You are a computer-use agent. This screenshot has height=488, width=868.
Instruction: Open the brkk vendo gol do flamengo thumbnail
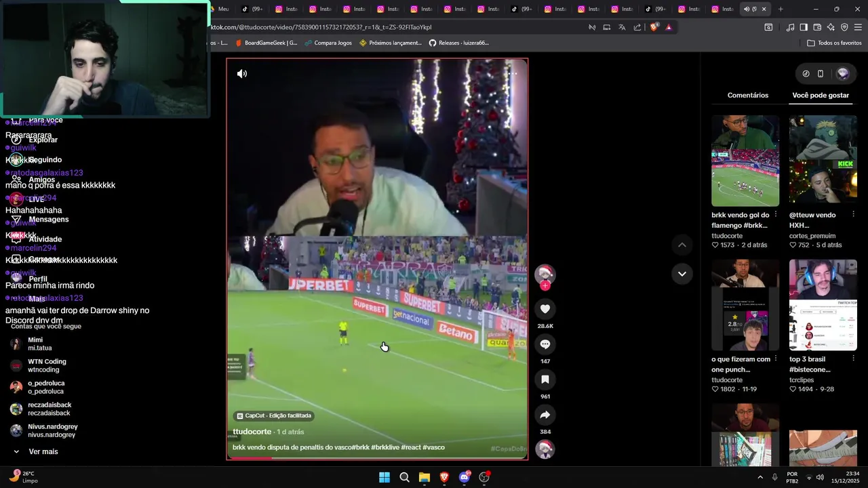[745, 161]
